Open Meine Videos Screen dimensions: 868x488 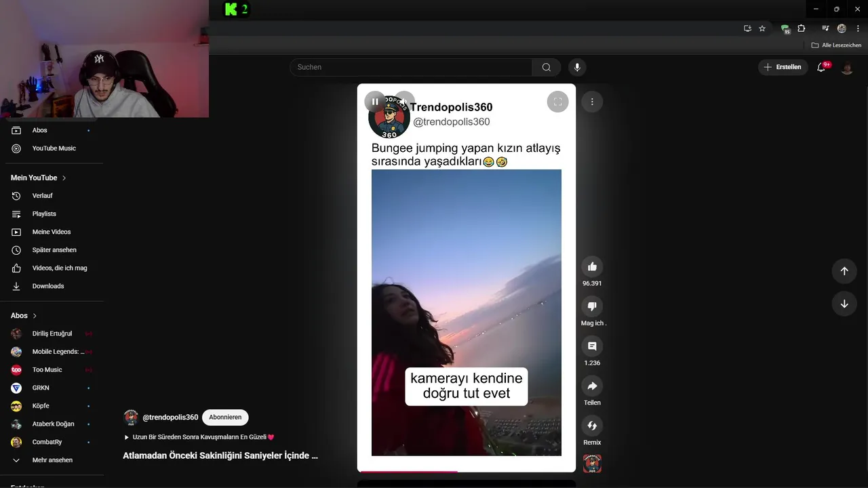pos(52,232)
